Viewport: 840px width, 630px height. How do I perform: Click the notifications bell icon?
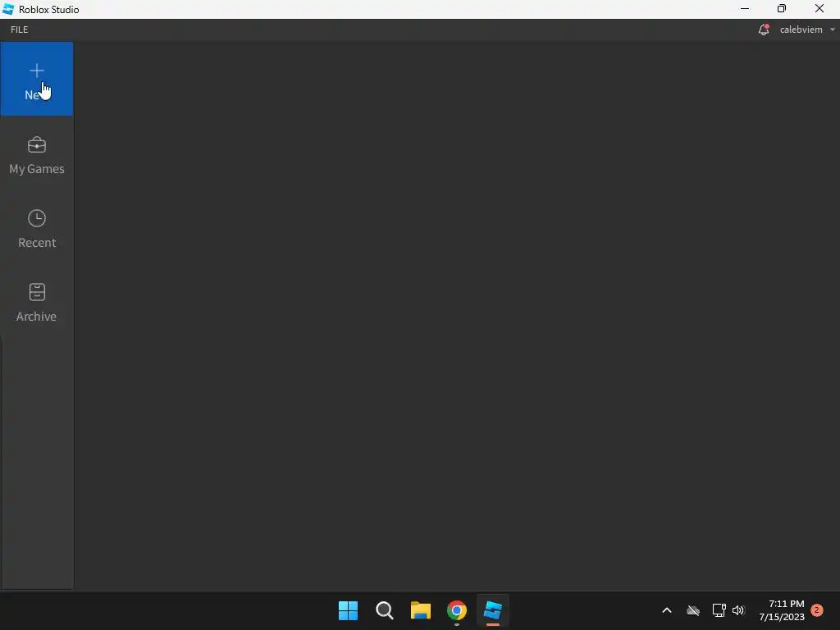(764, 30)
